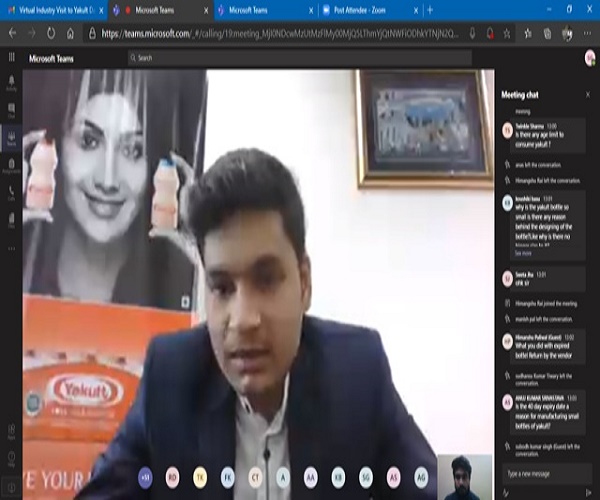Select participant avatar AS in the participant strip
The image size is (600, 500).
click(393, 477)
